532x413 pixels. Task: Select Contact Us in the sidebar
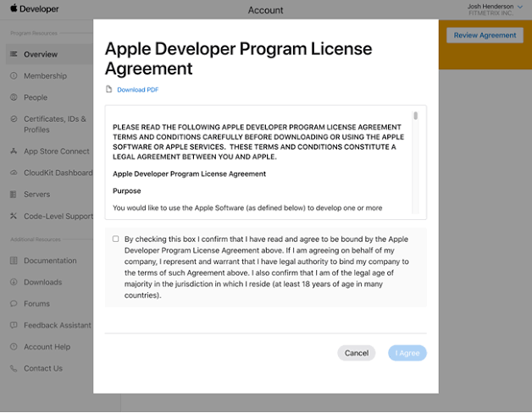coord(43,368)
